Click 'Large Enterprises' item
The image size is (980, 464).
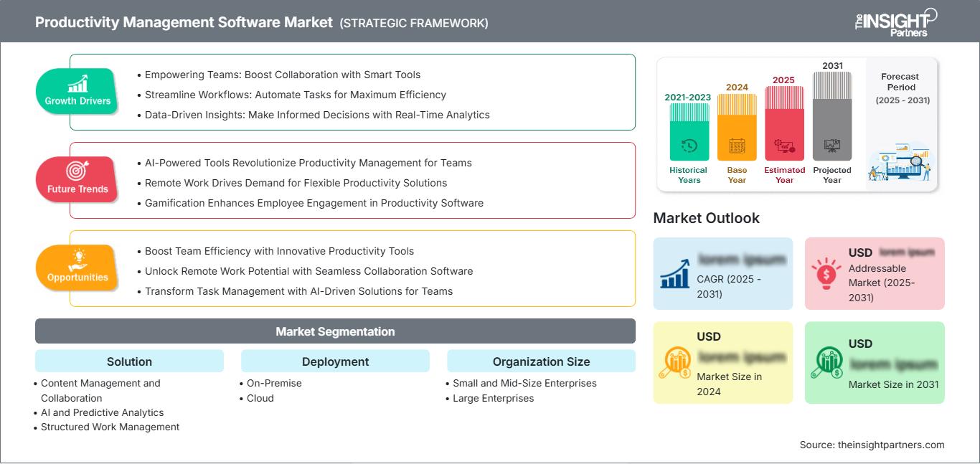coord(493,398)
